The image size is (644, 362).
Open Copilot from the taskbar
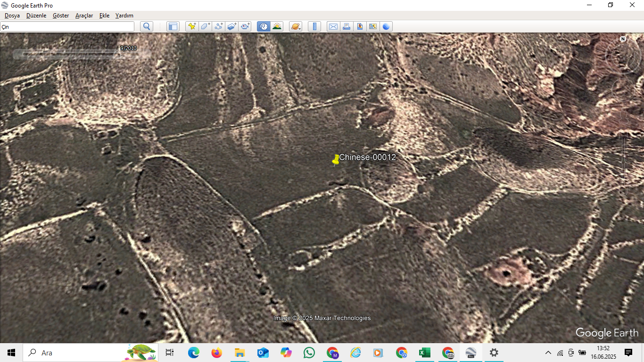coord(286,353)
